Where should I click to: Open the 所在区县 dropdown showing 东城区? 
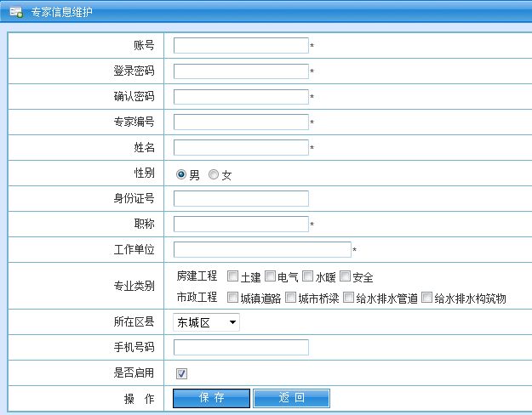206,322
